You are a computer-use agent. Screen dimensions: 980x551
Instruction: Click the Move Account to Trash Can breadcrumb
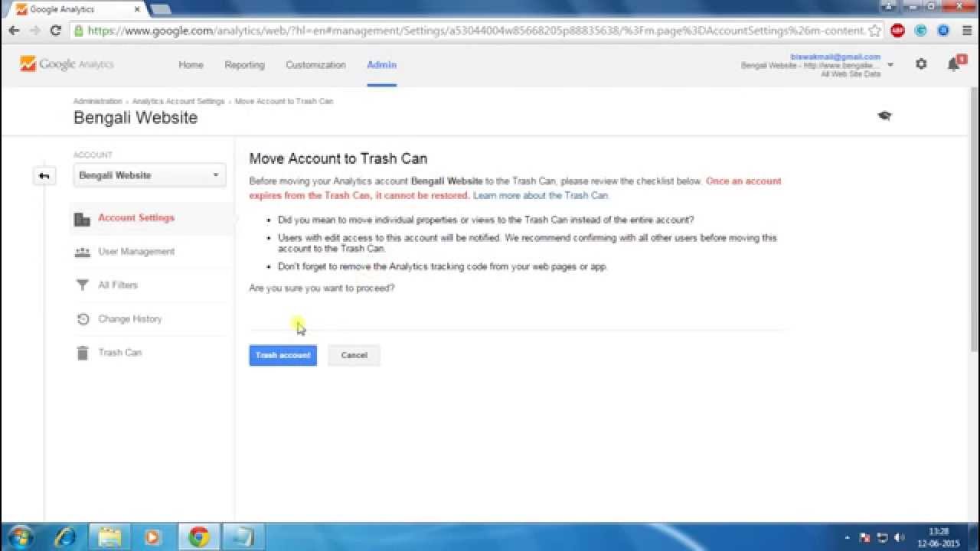284,101
